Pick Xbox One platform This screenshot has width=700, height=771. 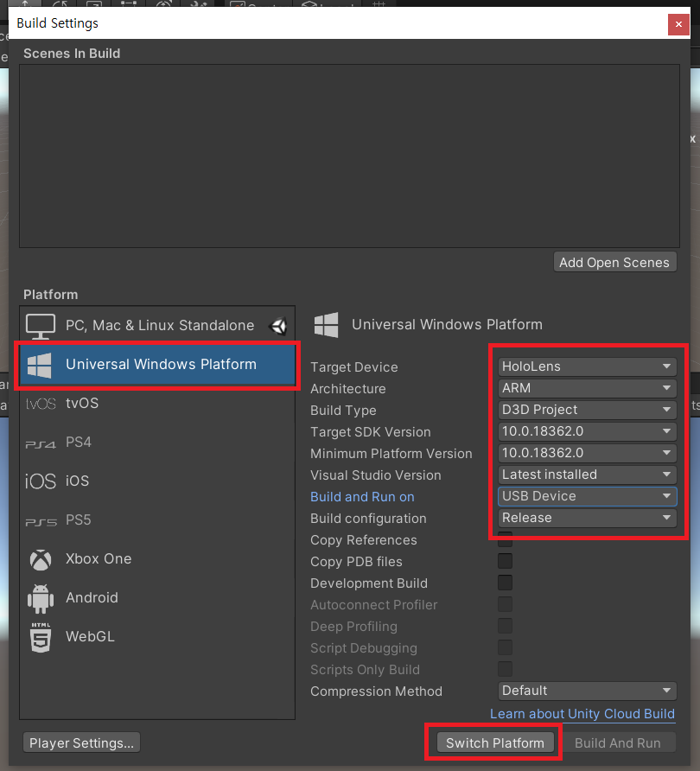pos(157,558)
